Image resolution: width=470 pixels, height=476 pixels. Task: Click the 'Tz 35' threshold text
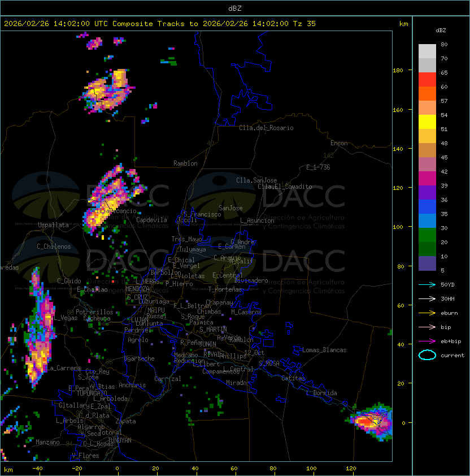(x=304, y=24)
